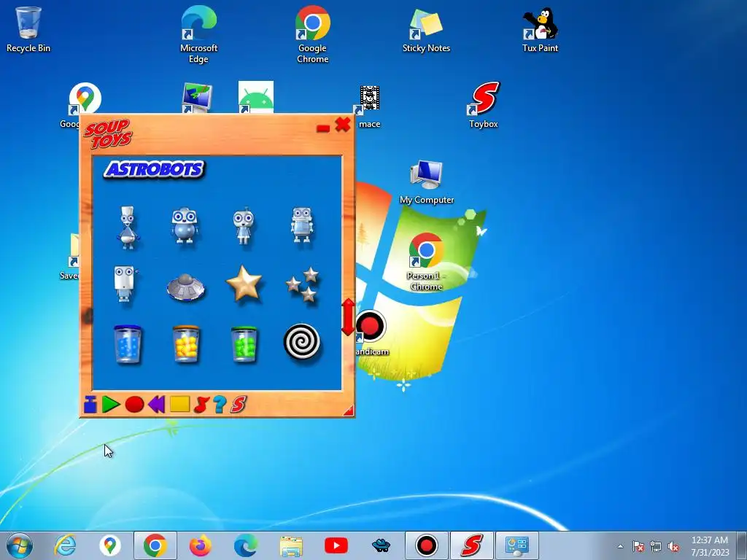
Task: Select the flying saucer UFO toy
Action: [x=185, y=287]
